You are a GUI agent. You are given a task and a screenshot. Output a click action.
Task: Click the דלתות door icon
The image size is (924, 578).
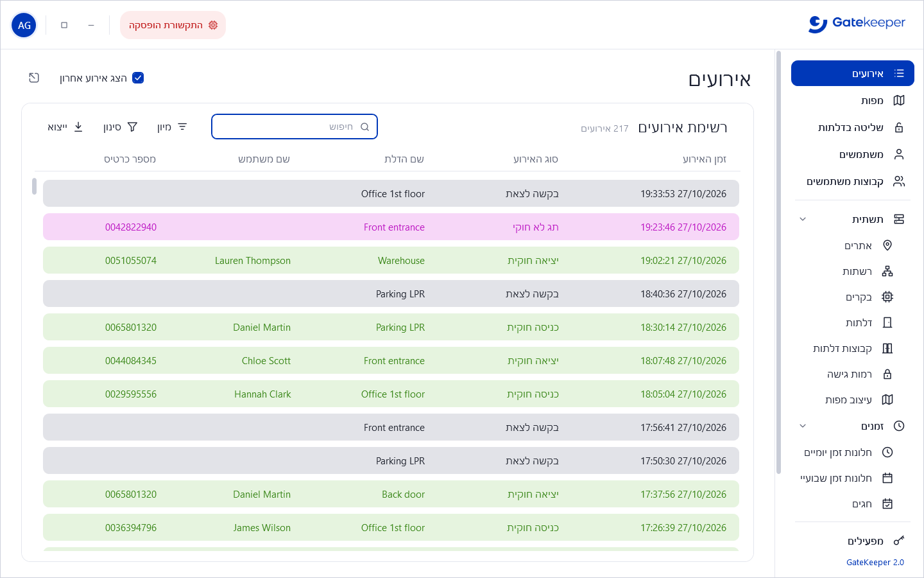[x=887, y=322]
